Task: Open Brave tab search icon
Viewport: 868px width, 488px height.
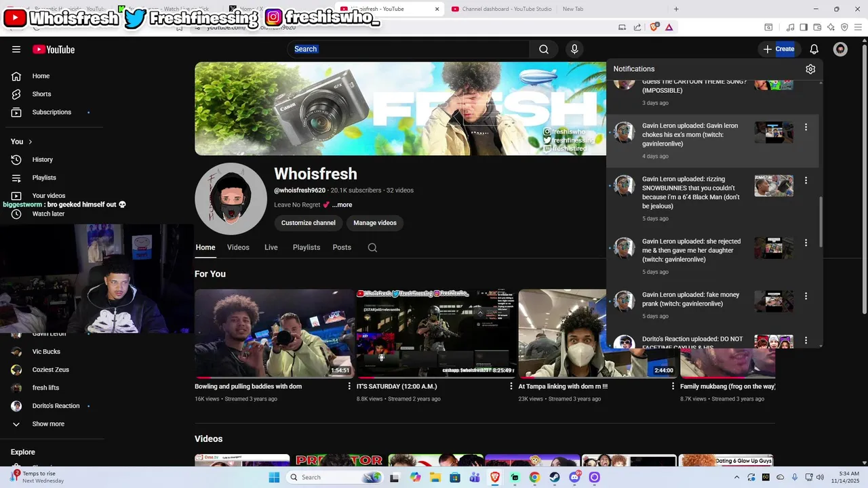Action: coord(768,27)
